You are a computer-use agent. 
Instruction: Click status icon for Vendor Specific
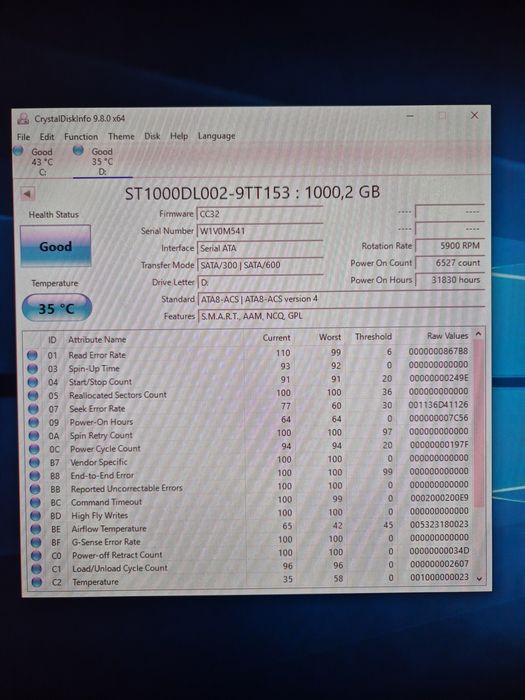[34, 462]
